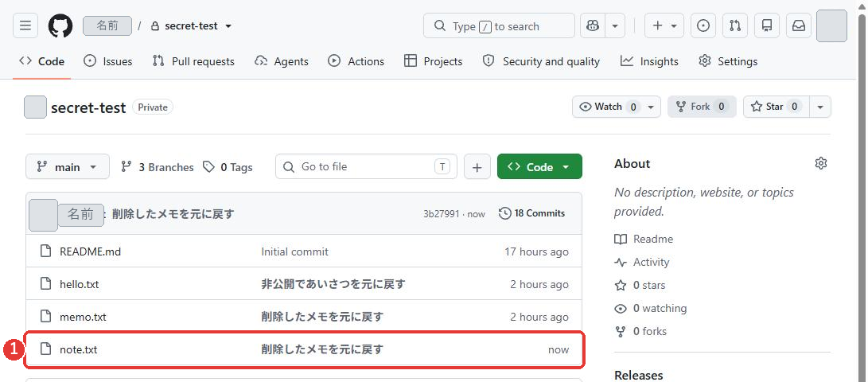Click the owner avatar beside secret-test title

[36, 107]
